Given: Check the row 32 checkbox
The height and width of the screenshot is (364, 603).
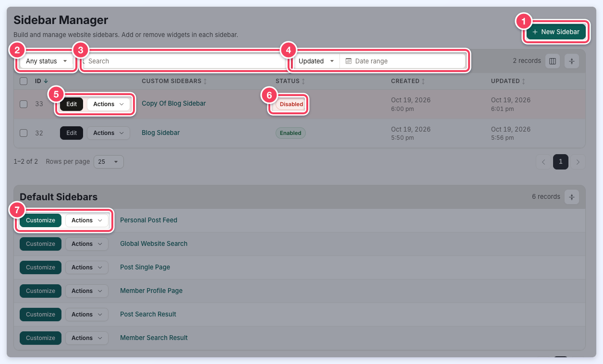Looking at the screenshot, I should pyautogui.click(x=24, y=133).
